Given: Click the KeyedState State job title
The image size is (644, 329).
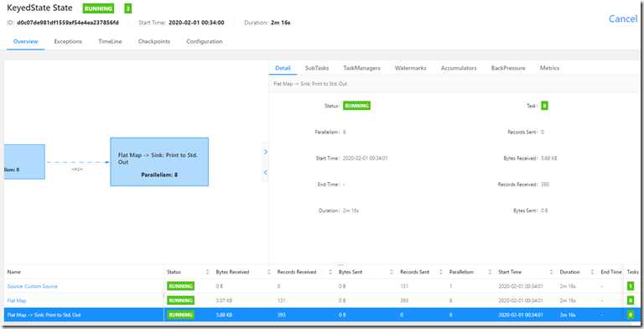Looking at the screenshot, I should 39,8.
